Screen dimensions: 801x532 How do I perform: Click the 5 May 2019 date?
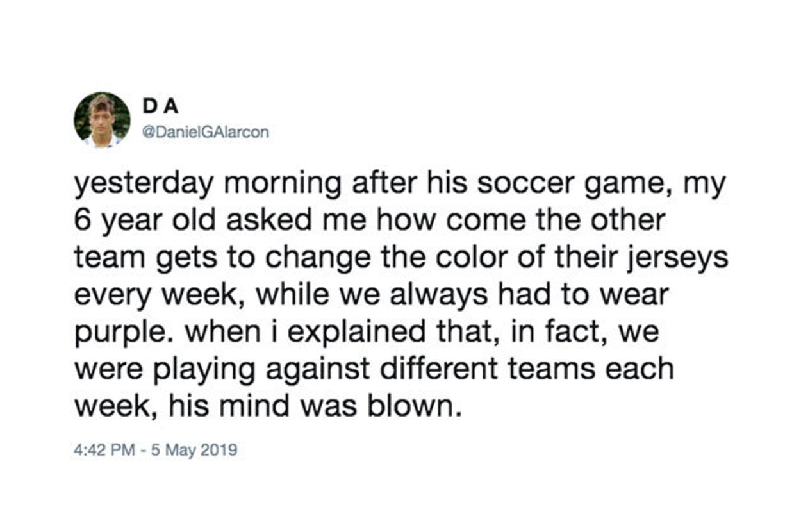pos(192,450)
